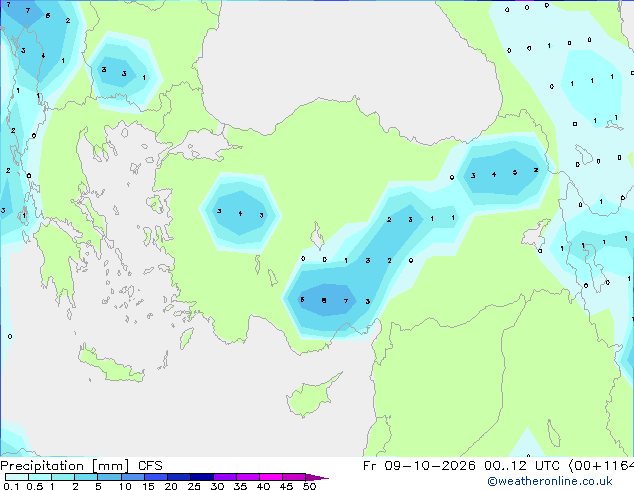Click the legend label '0.1'

[11, 486]
